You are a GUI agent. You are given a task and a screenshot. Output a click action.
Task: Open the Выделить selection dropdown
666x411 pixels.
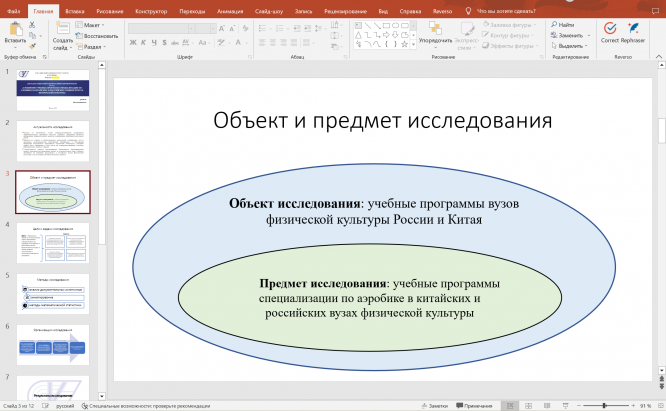[x=572, y=46]
